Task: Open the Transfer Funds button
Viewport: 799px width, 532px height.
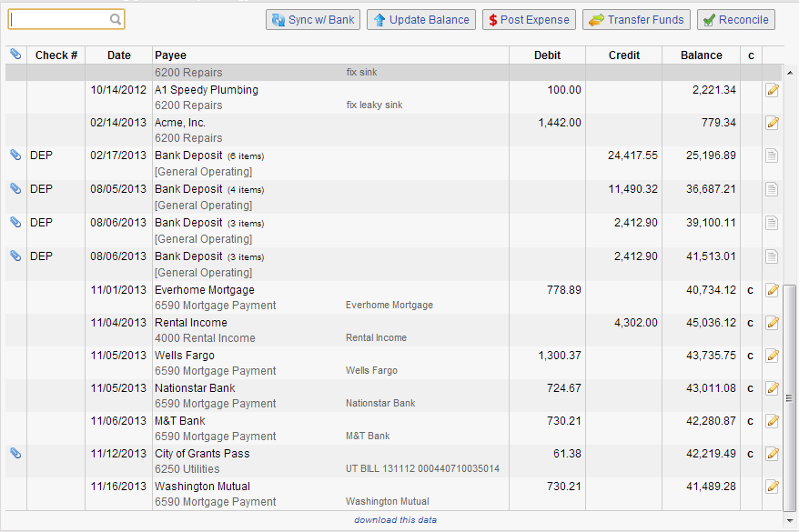Action: point(636,20)
